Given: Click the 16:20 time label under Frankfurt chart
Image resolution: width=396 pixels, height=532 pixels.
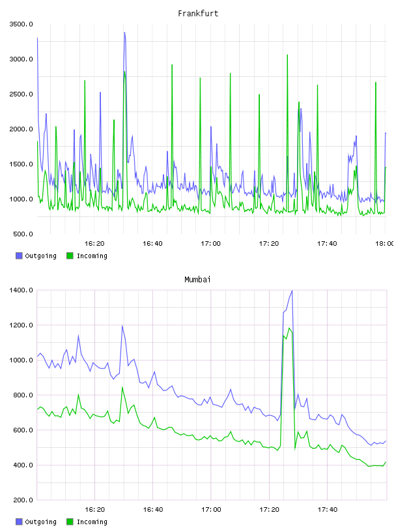Looking at the screenshot, I should click(94, 244).
